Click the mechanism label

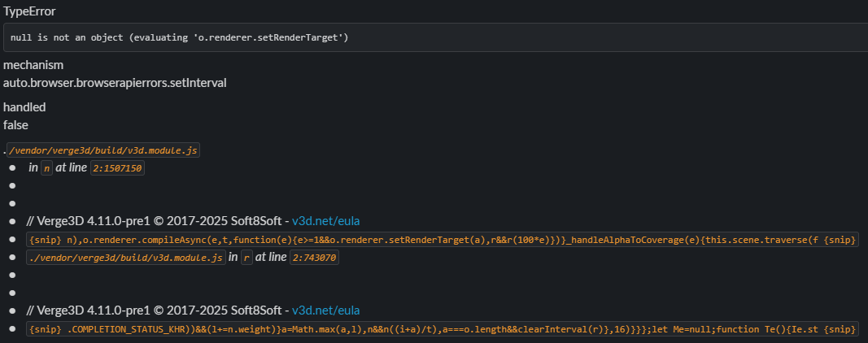(33, 65)
